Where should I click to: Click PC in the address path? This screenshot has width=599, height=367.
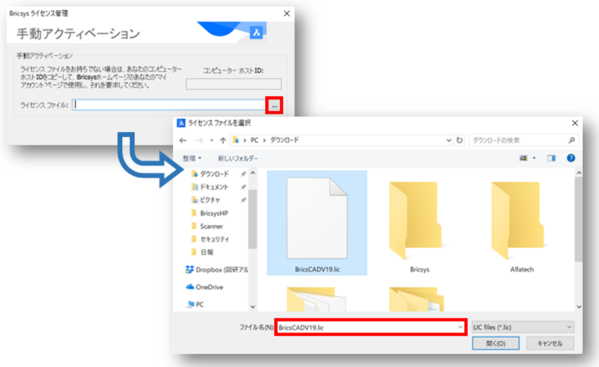click(254, 140)
